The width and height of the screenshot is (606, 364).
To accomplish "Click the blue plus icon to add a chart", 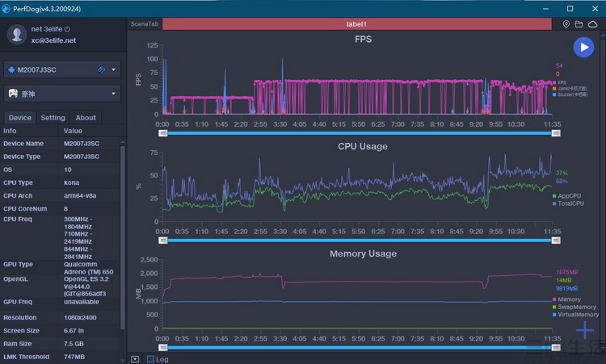I will click(x=585, y=330).
